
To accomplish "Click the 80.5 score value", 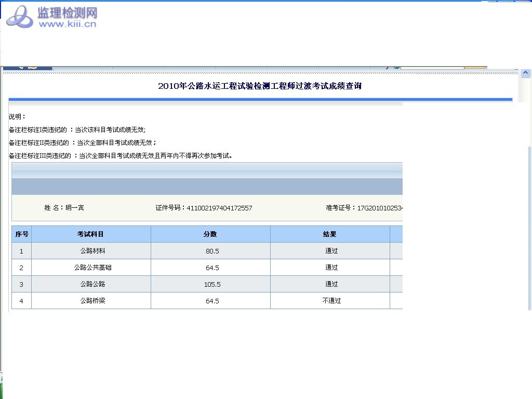I will pos(212,251).
